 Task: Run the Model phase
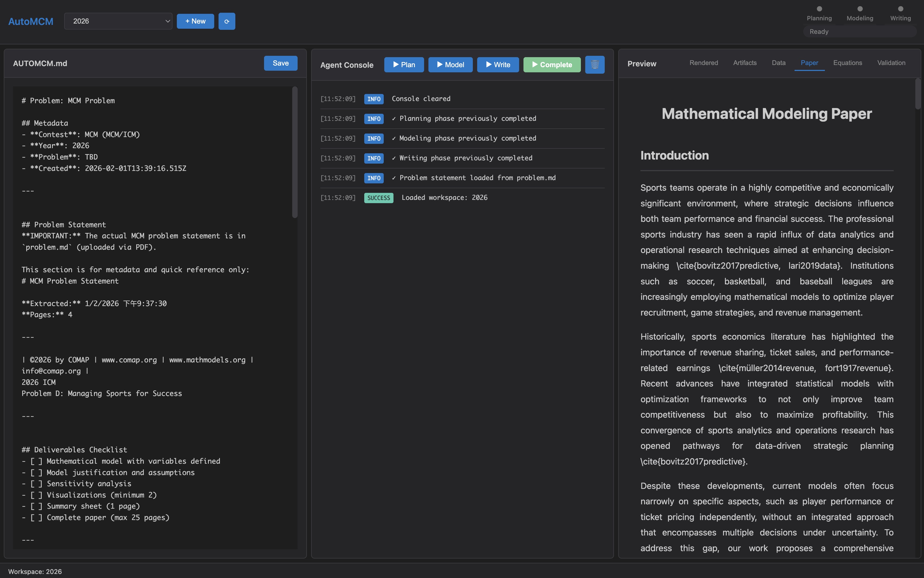[x=450, y=65]
